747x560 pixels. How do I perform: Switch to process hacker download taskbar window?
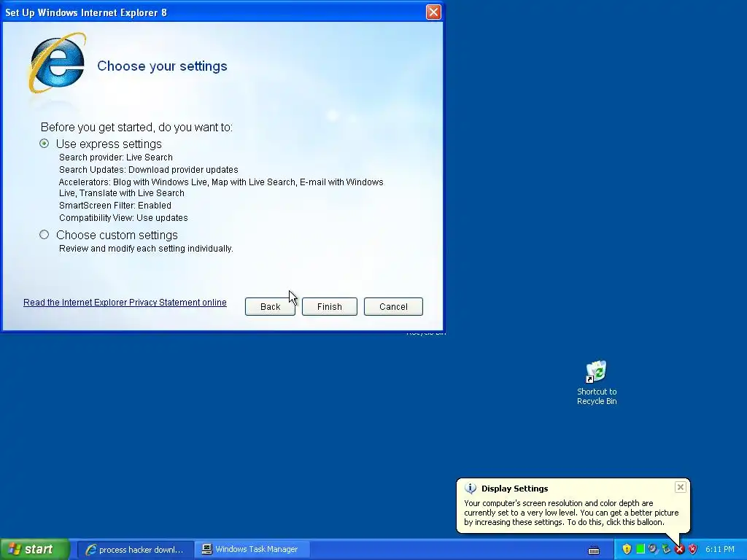click(x=135, y=550)
